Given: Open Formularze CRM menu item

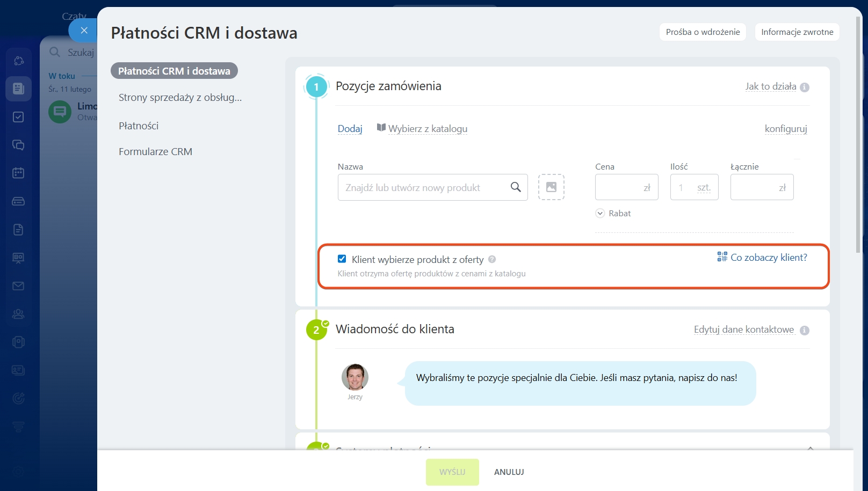Looking at the screenshot, I should (x=155, y=152).
